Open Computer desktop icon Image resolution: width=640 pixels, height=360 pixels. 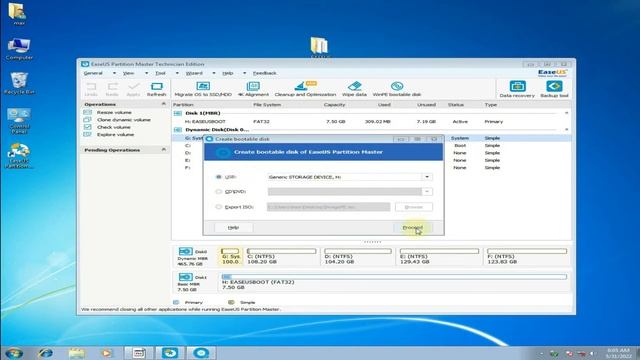[19, 49]
